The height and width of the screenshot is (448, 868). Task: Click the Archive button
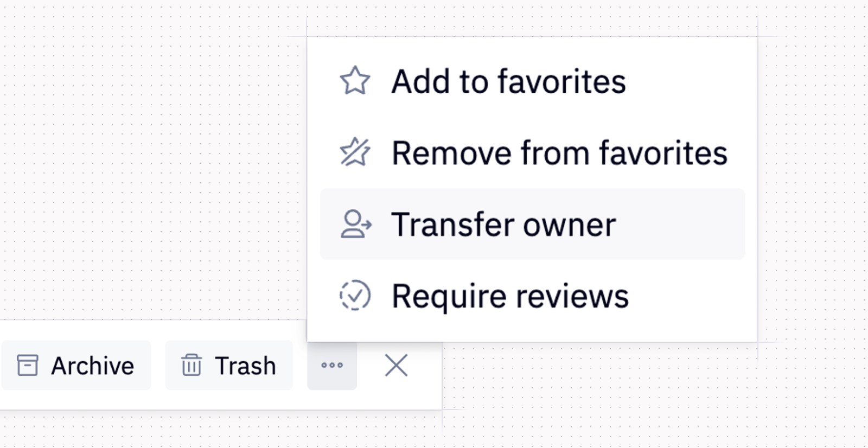coord(76,365)
